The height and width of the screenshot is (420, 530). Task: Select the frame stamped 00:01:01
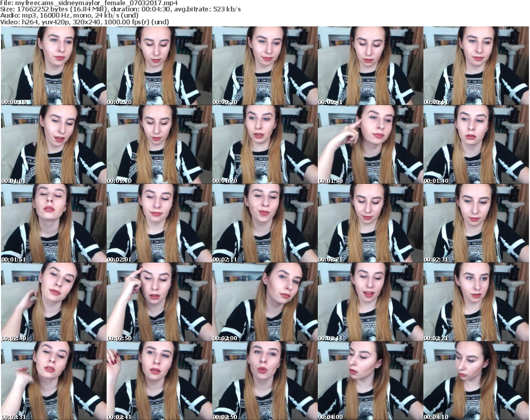53,144
